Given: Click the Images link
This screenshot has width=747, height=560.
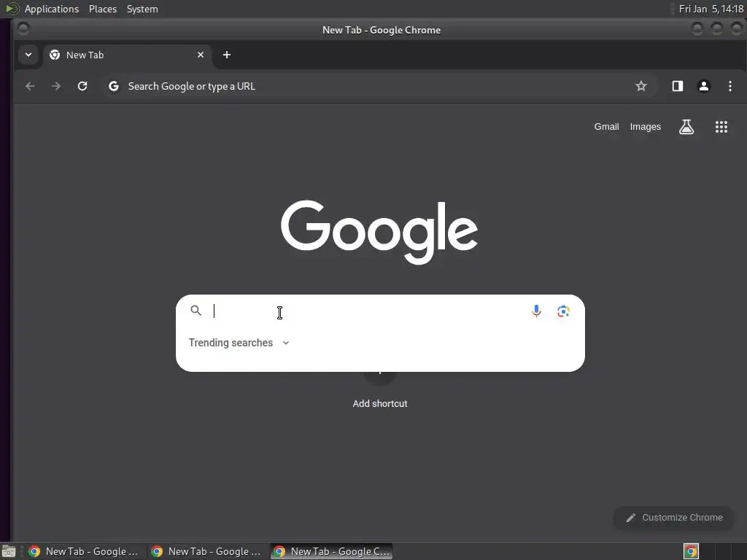Looking at the screenshot, I should tap(646, 127).
